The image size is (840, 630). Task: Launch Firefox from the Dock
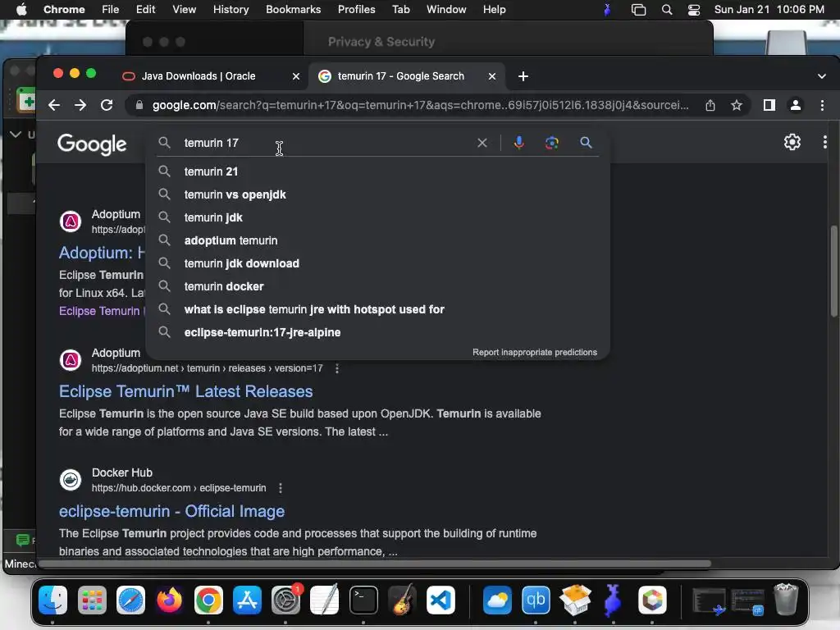(169, 600)
